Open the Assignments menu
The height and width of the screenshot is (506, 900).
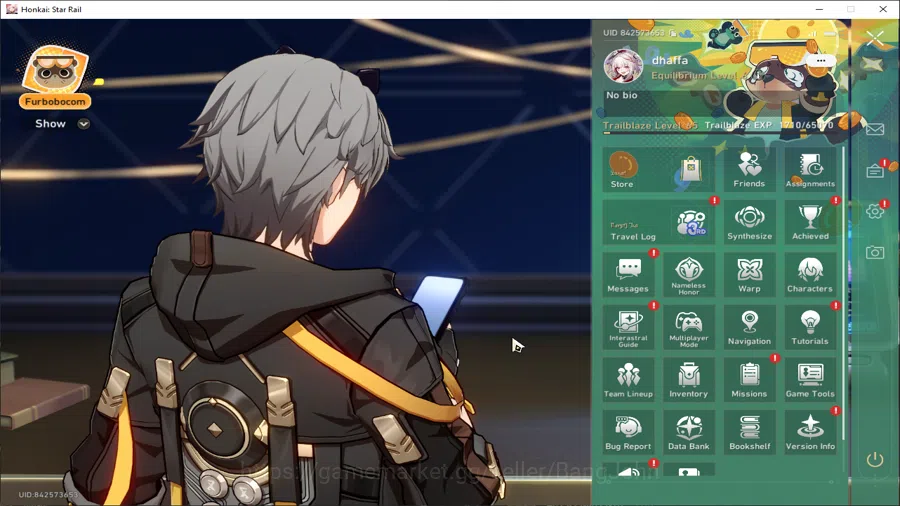[x=810, y=169]
